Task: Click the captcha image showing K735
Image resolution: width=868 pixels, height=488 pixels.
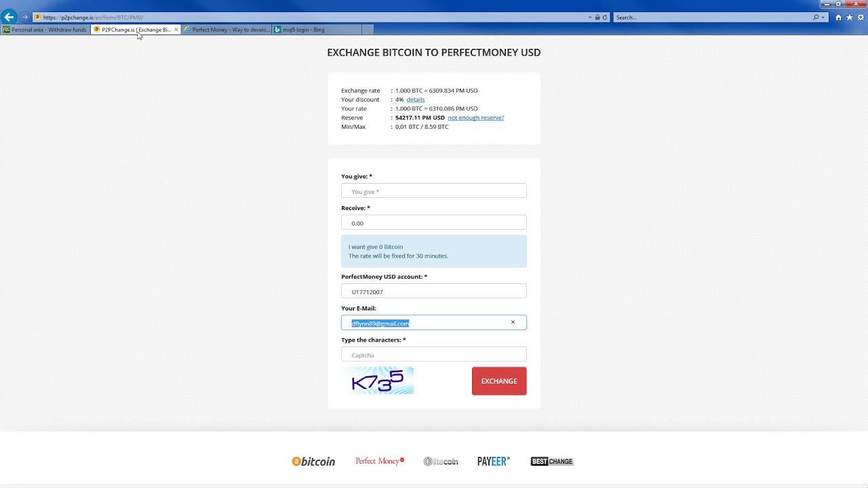Action: point(378,381)
